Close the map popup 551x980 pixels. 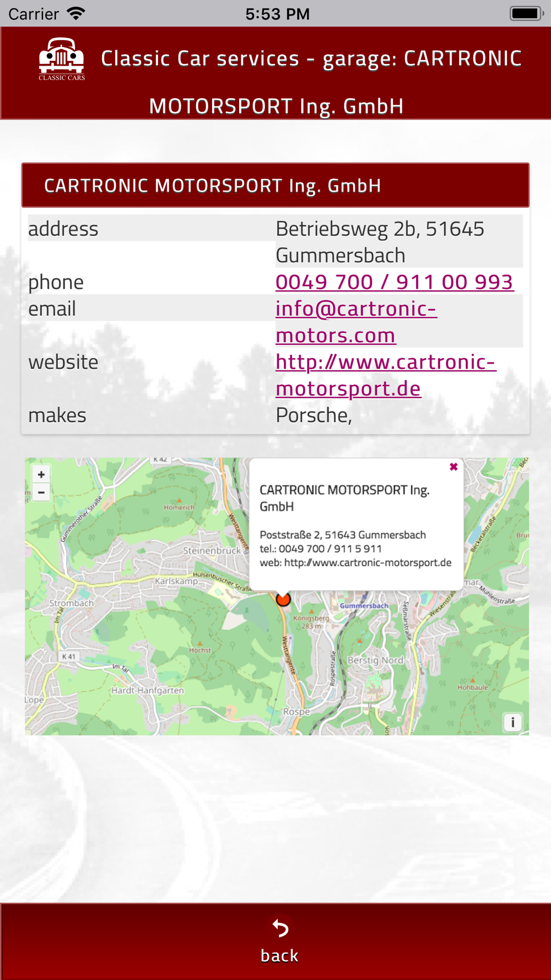point(453,467)
